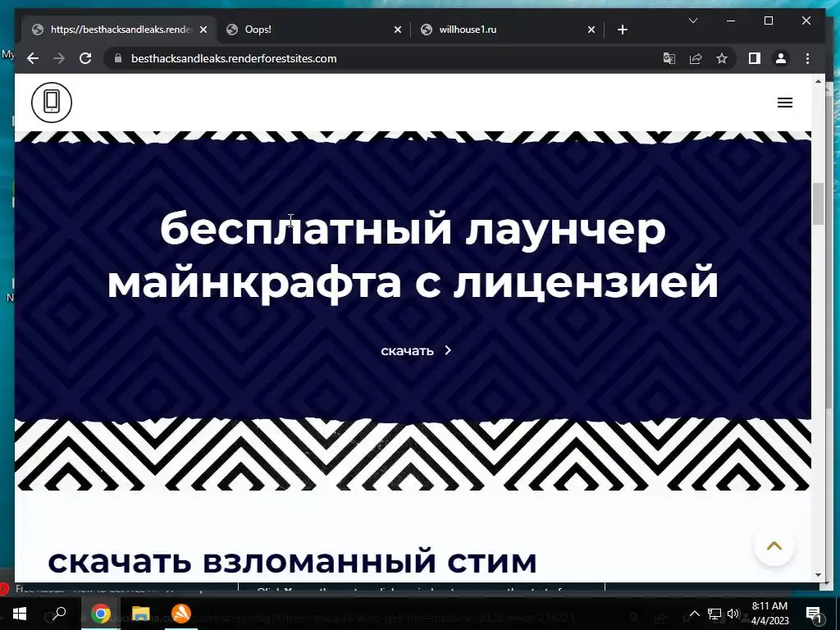This screenshot has width=840, height=630.
Task: Close the Oops! tab
Action: coord(398,30)
